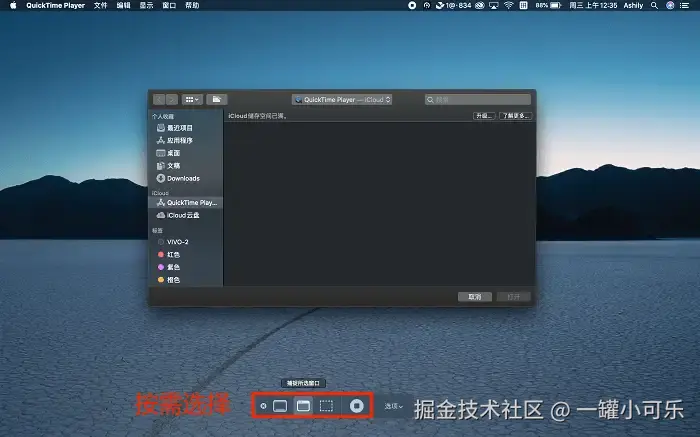Open Spotlight search magnifier icon
This screenshot has width=700, height=437.
tap(654, 5)
